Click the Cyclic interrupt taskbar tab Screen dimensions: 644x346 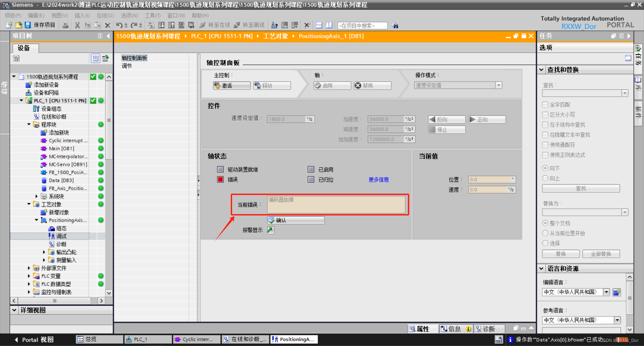click(x=197, y=340)
